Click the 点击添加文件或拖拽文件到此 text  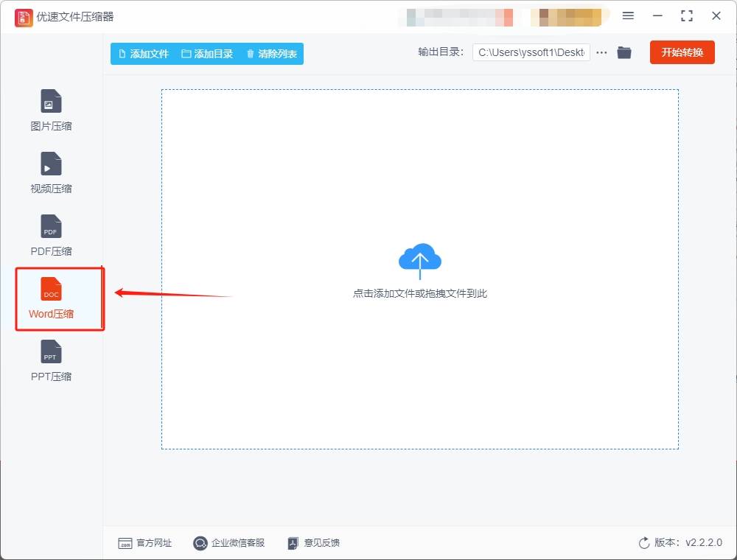click(420, 293)
